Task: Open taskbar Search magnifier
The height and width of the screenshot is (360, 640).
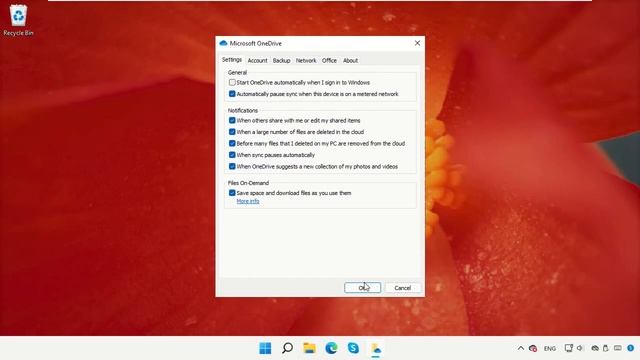Action: click(287, 348)
